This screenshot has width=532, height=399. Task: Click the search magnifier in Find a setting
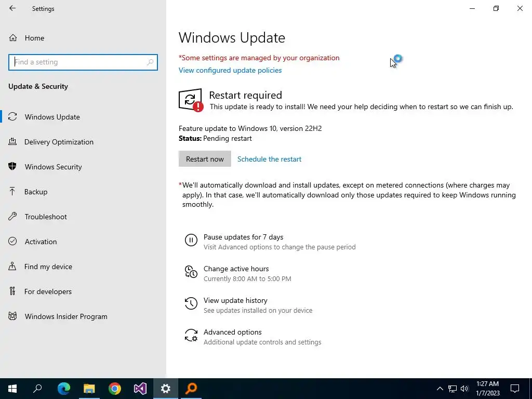click(150, 62)
